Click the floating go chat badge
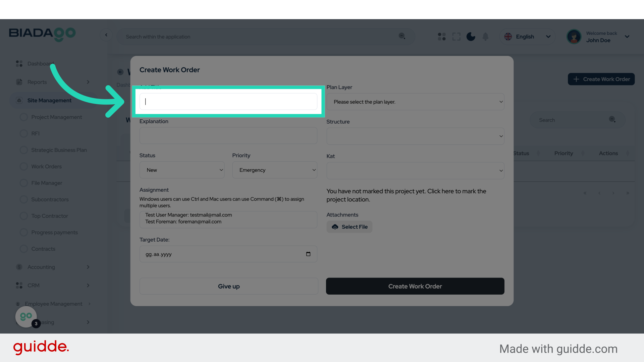The width and height of the screenshot is (644, 362). click(26, 316)
